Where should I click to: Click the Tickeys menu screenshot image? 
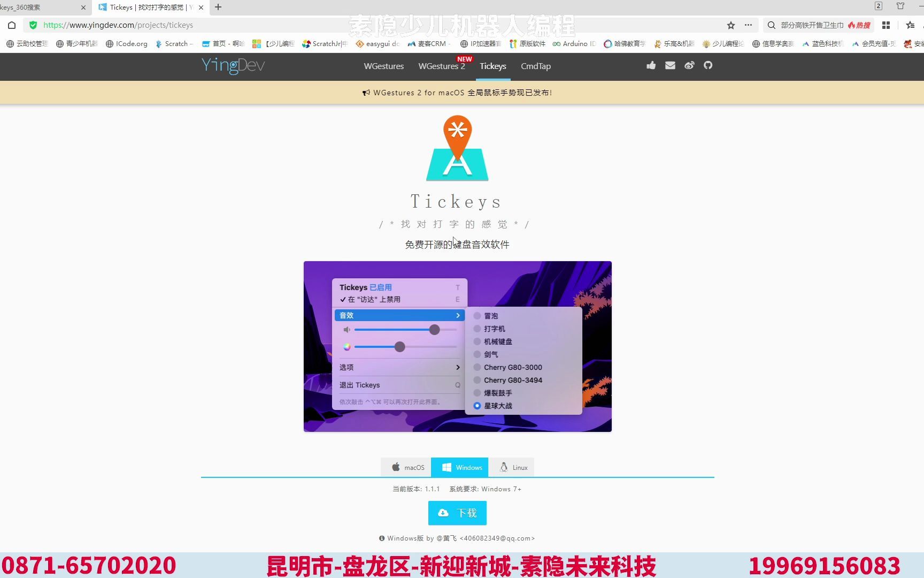[458, 346]
